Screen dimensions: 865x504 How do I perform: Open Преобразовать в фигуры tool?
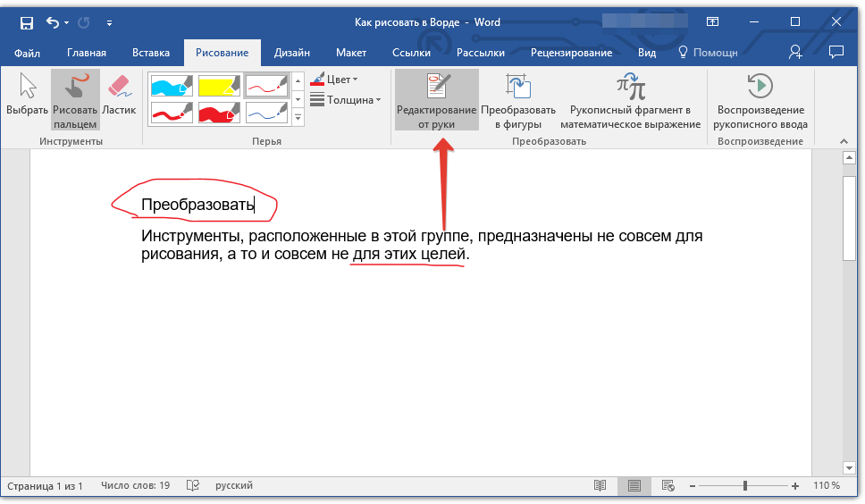click(x=518, y=101)
